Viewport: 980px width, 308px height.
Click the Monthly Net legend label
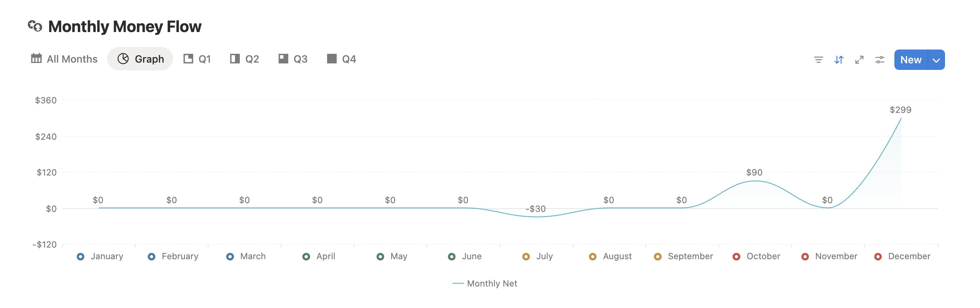coord(492,283)
